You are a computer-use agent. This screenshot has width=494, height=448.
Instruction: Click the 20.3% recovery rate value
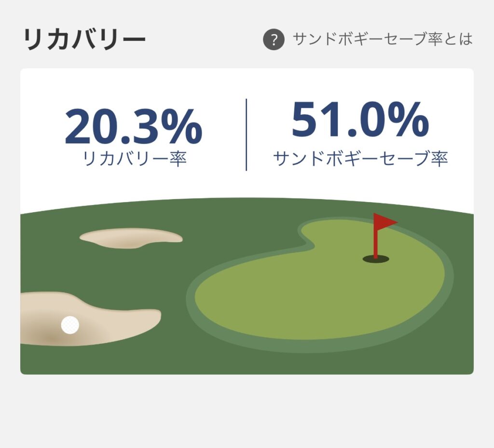pos(133,127)
